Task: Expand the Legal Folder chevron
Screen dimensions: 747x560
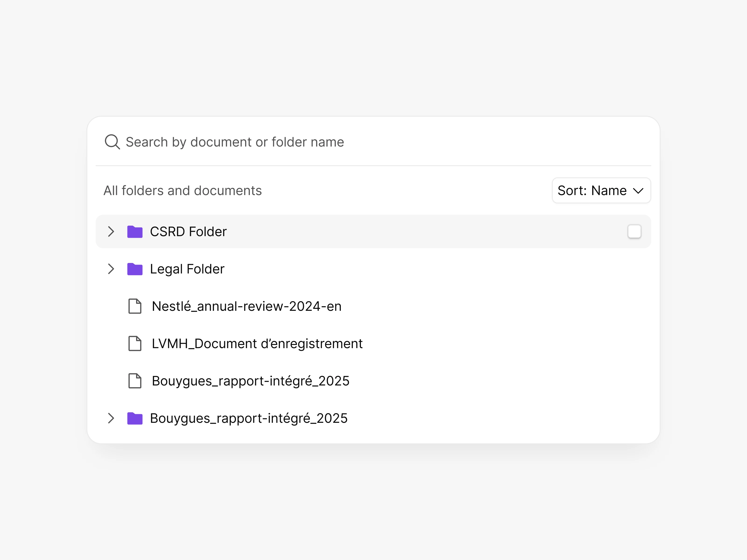Action: [111, 269]
